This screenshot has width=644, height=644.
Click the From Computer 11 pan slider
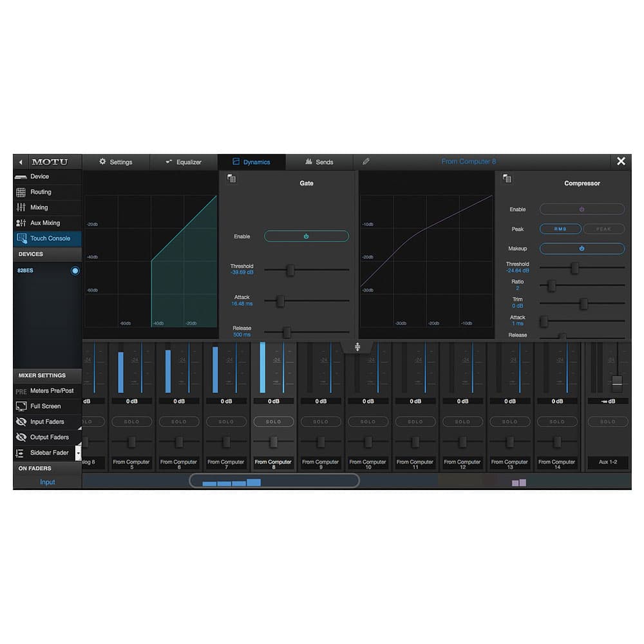pos(415,442)
